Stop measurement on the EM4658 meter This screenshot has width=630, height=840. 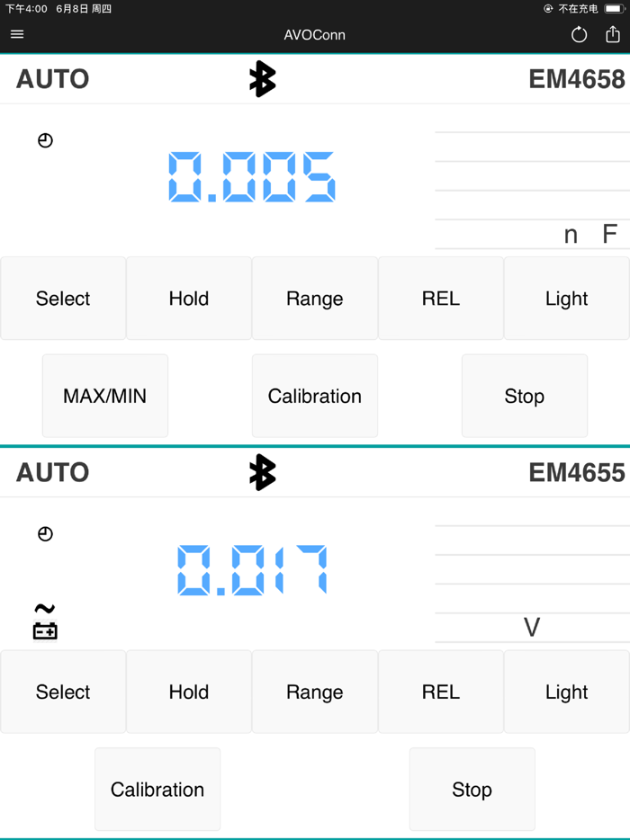(524, 396)
